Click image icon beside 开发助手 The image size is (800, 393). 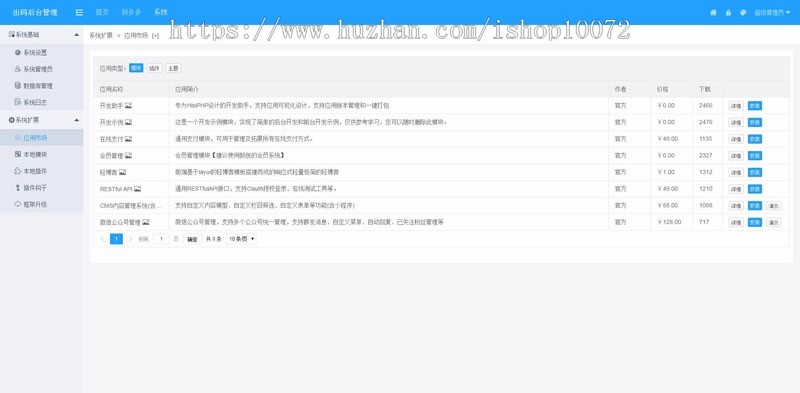tap(128, 106)
